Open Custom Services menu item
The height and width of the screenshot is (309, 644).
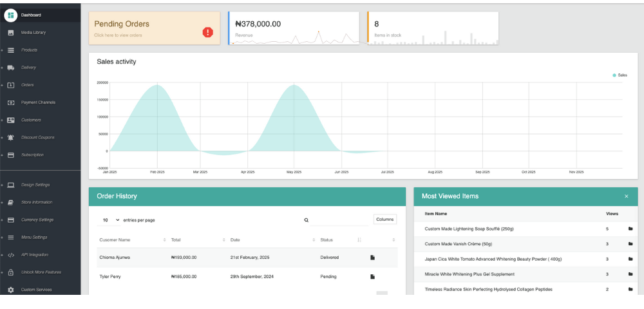[x=36, y=290]
